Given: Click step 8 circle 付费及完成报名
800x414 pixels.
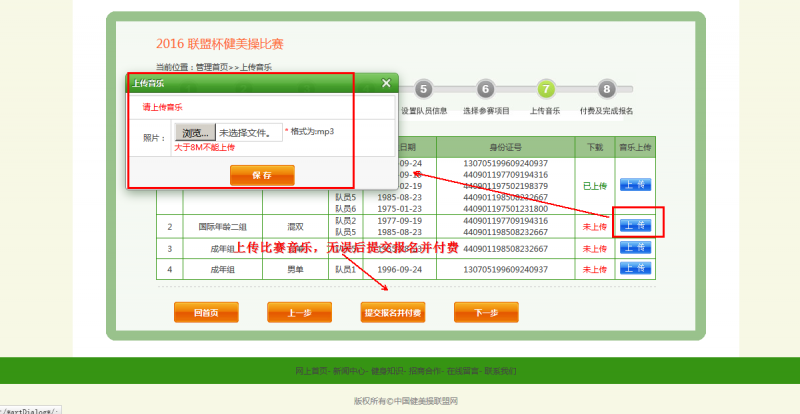Looking at the screenshot, I should click(x=606, y=90).
